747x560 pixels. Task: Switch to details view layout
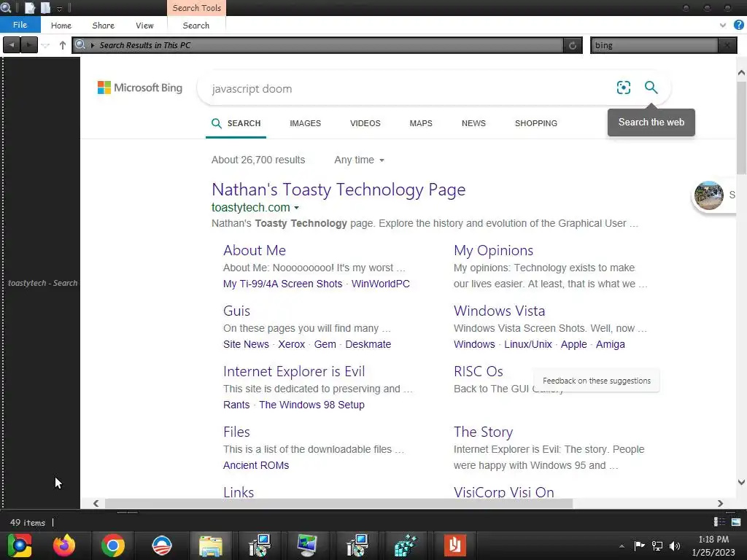pyautogui.click(x=719, y=522)
